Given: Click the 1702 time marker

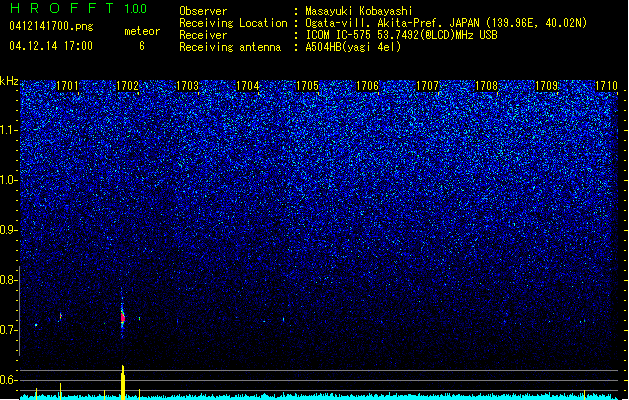Looking at the screenshot, I should pos(127,86).
